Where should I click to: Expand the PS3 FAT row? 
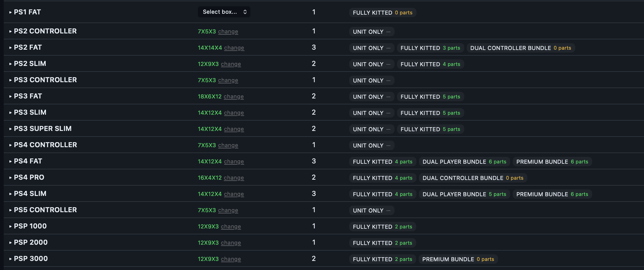tap(11, 96)
